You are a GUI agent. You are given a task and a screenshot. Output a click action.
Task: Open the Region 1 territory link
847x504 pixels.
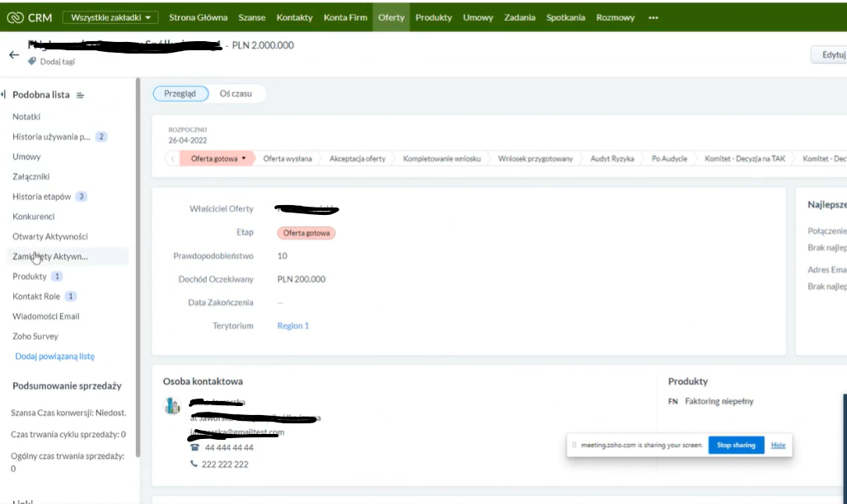pyautogui.click(x=292, y=326)
